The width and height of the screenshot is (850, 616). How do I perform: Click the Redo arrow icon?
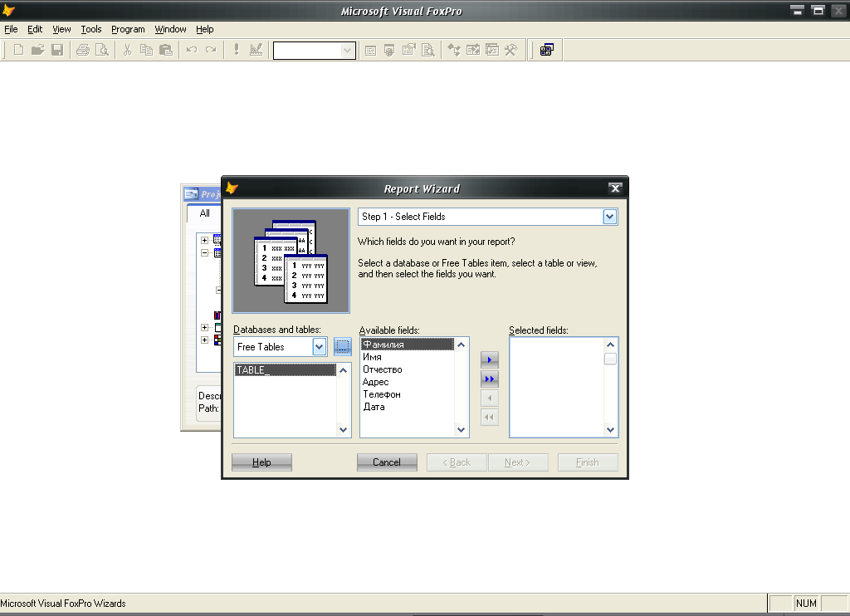coord(211,51)
